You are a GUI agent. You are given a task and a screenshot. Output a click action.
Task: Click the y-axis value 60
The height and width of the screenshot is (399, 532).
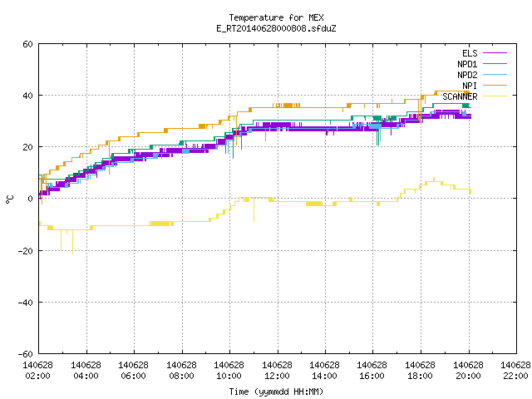coord(27,44)
